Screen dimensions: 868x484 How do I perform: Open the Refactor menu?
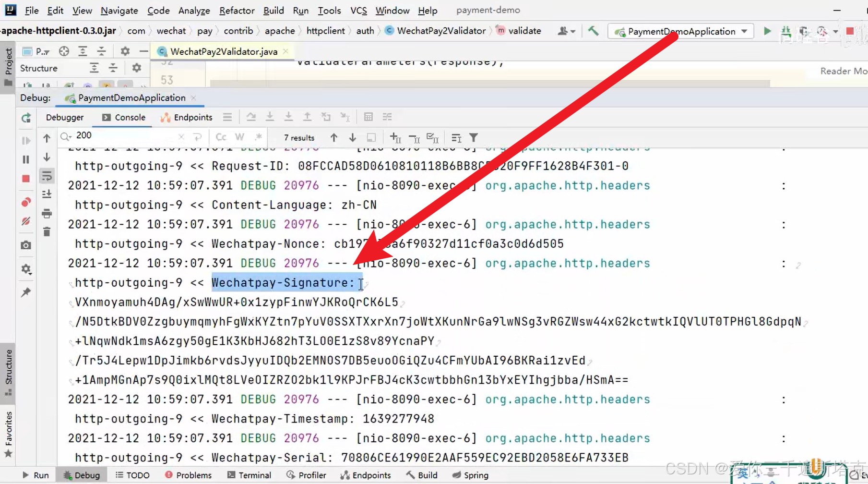coord(237,10)
